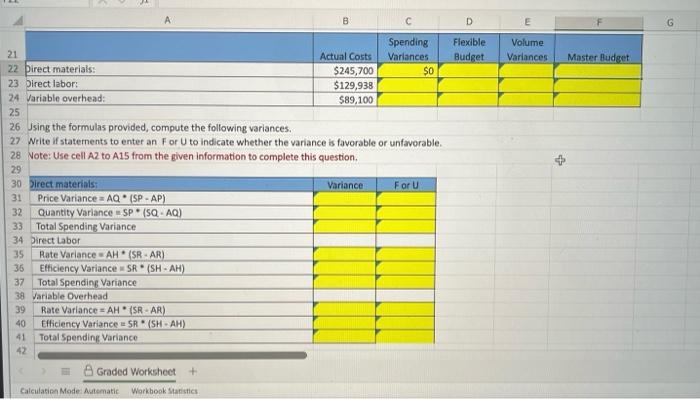The image size is (700, 399).
Task: Click the horizontal scrollbar thumb
Action: coord(172,355)
